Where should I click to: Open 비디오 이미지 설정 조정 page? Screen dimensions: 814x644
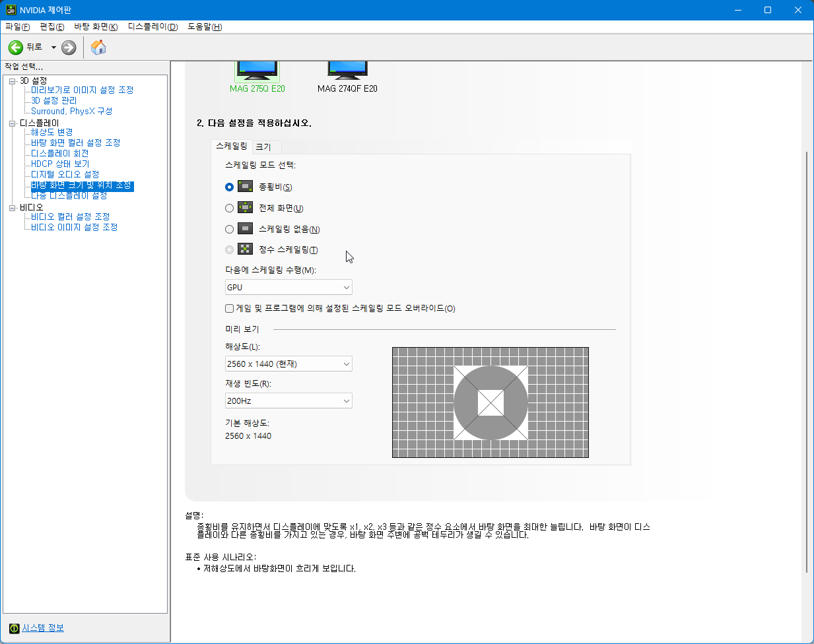point(75,227)
